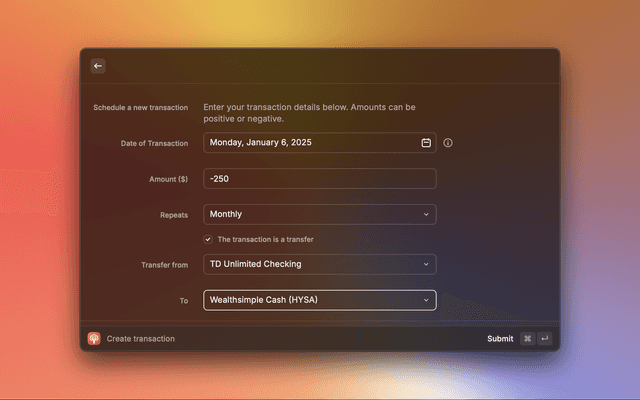Click the date field showing January 6, 2025
This screenshot has height=400, width=640.
pos(310,143)
